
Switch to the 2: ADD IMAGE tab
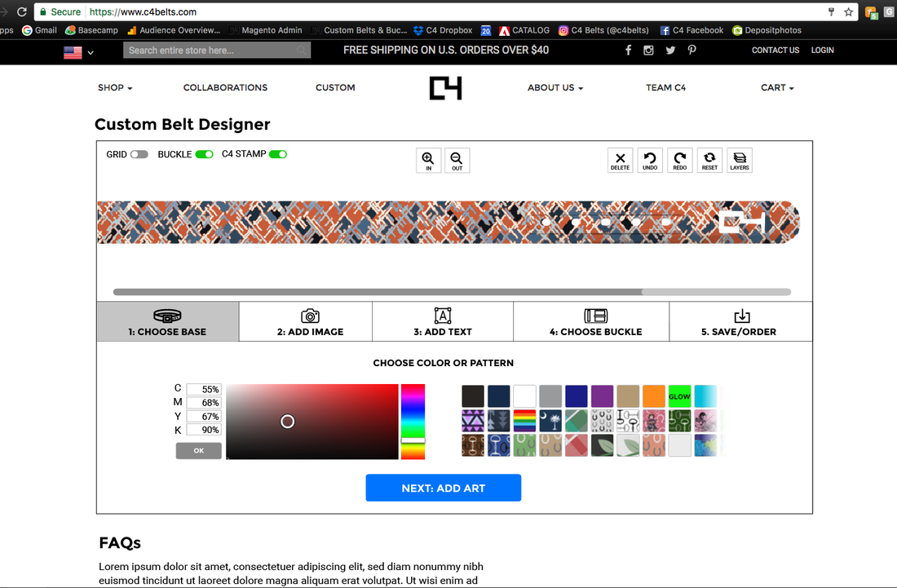click(x=306, y=321)
